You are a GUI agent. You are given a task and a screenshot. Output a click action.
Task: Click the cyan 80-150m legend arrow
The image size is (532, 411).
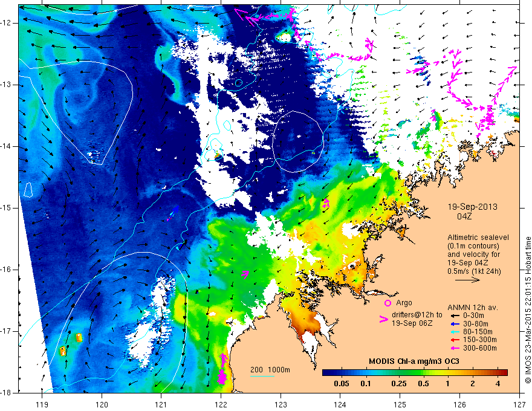tap(455, 332)
